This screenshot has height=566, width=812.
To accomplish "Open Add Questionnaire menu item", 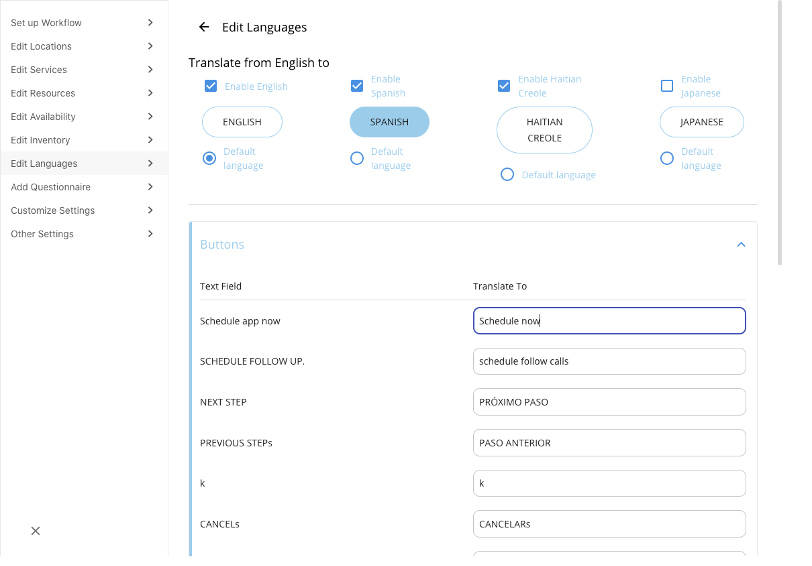I will click(x=84, y=187).
